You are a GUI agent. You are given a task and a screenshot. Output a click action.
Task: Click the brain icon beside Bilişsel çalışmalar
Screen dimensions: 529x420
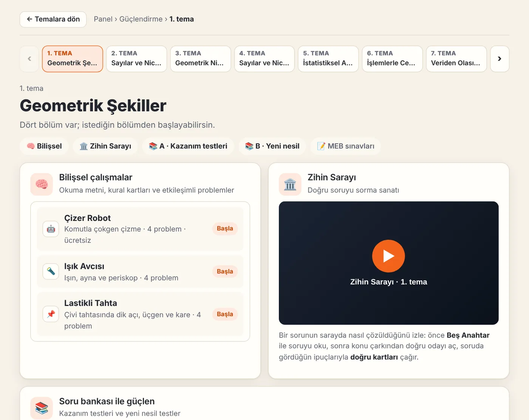point(42,184)
